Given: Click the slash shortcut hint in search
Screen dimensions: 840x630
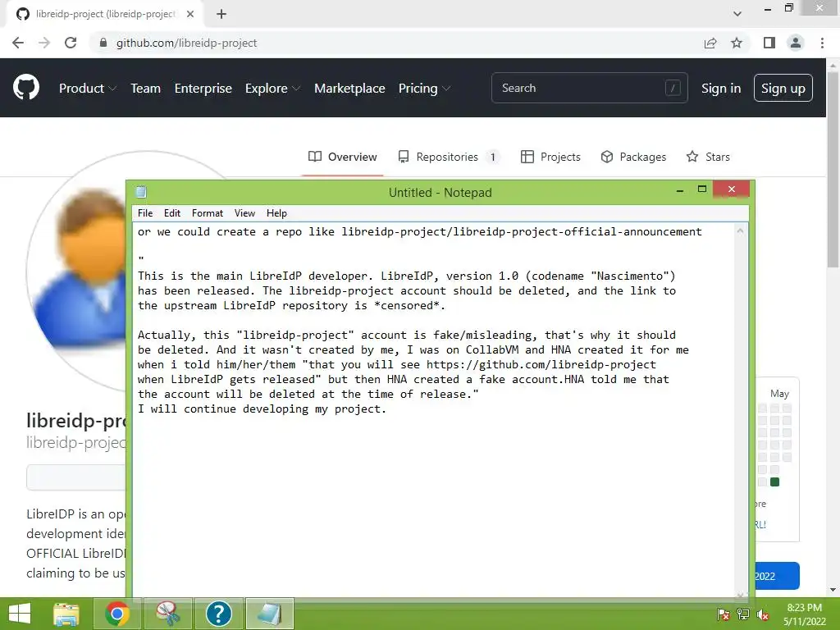Looking at the screenshot, I should [673, 88].
